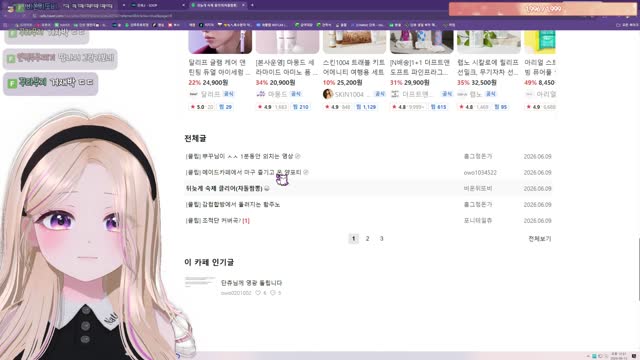Click author 포니테일쥬 in the post list
Viewport: 640px width, 360px height.
pos(478,220)
